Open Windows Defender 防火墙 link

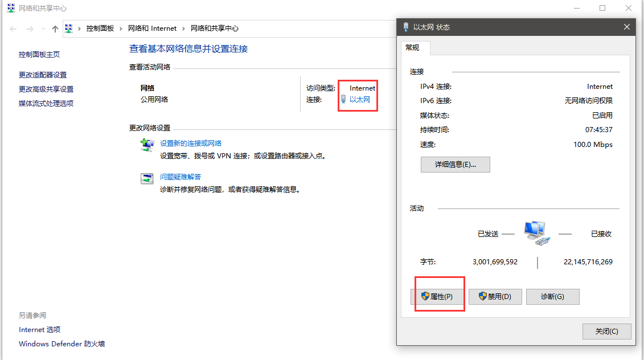click(x=61, y=343)
